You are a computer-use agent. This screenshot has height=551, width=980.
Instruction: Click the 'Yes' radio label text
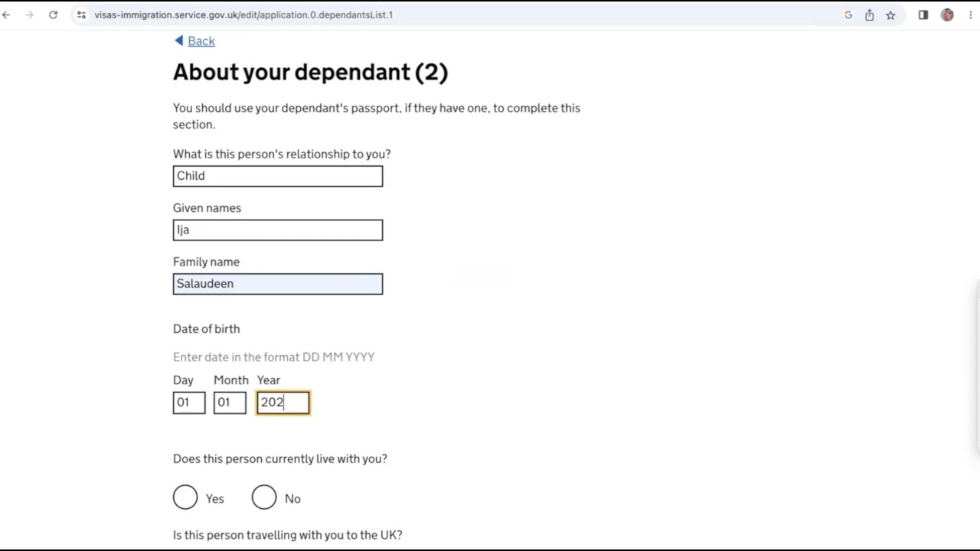[x=214, y=499]
